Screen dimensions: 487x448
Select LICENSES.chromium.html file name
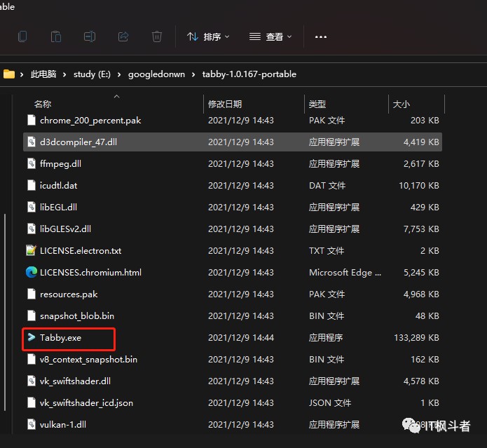[90, 273]
